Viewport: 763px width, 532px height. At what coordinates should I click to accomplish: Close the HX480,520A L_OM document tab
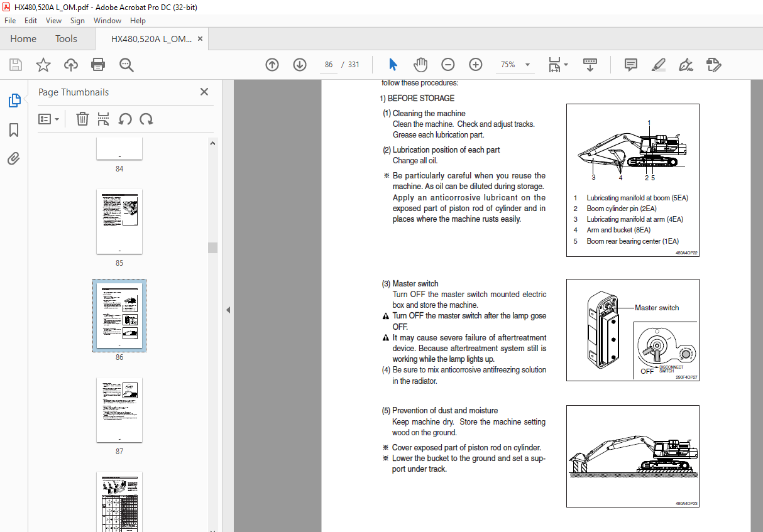200,39
